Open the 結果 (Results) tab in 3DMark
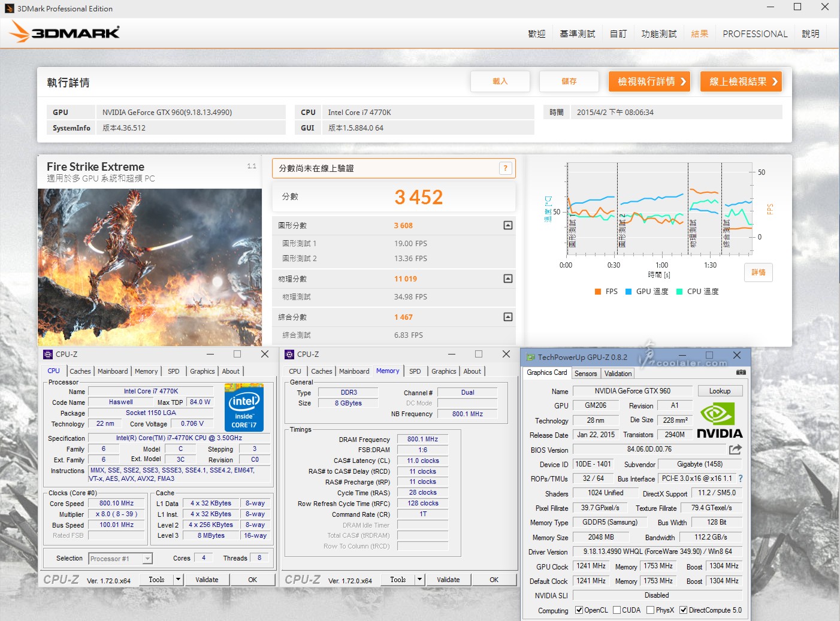The image size is (840, 621). 700,34
